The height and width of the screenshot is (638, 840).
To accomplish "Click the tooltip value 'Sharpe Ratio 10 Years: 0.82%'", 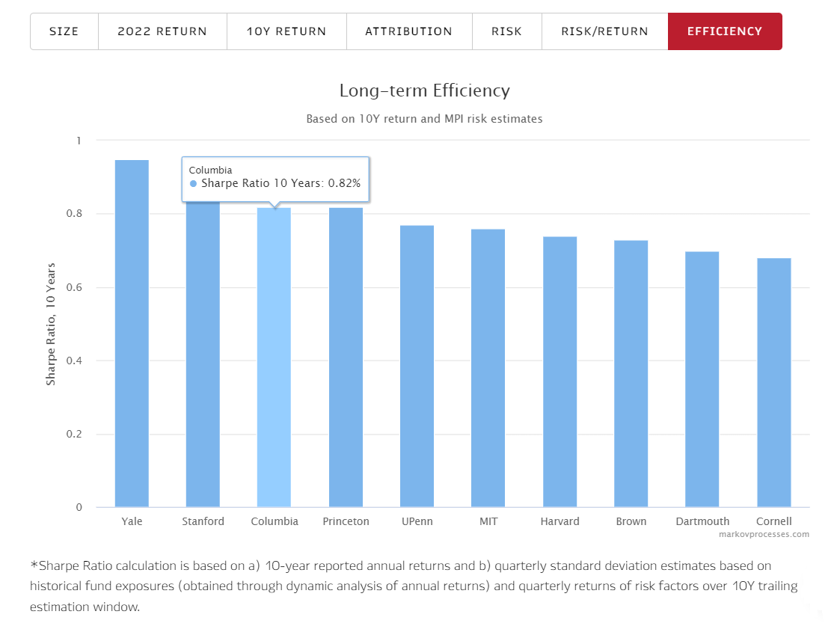I will [280, 183].
